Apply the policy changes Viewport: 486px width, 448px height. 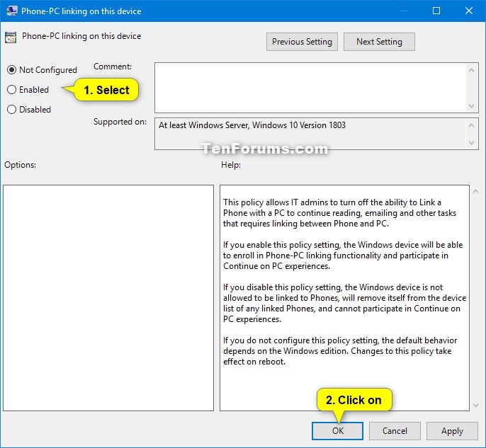coord(452,431)
